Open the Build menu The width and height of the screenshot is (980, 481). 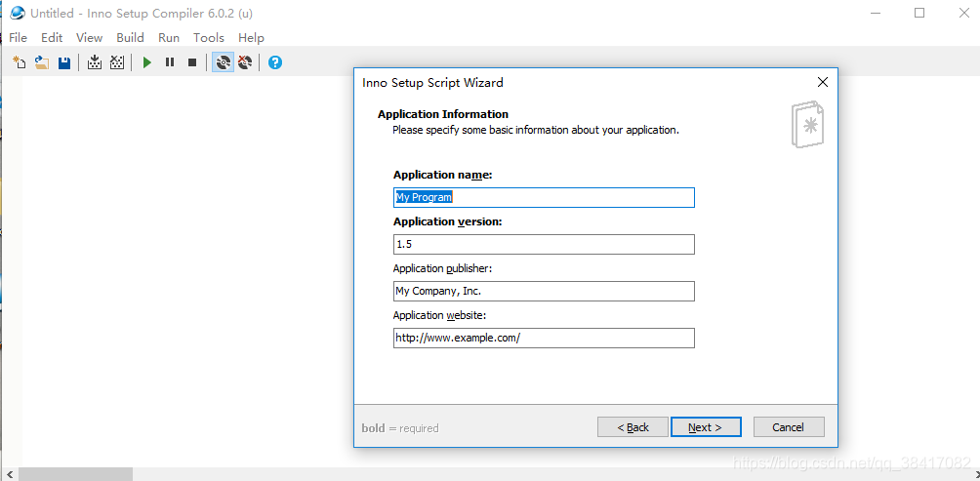tap(130, 37)
